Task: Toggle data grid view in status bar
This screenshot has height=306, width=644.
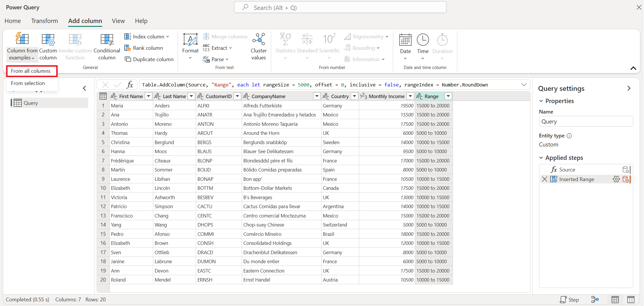Action: [x=615, y=300]
